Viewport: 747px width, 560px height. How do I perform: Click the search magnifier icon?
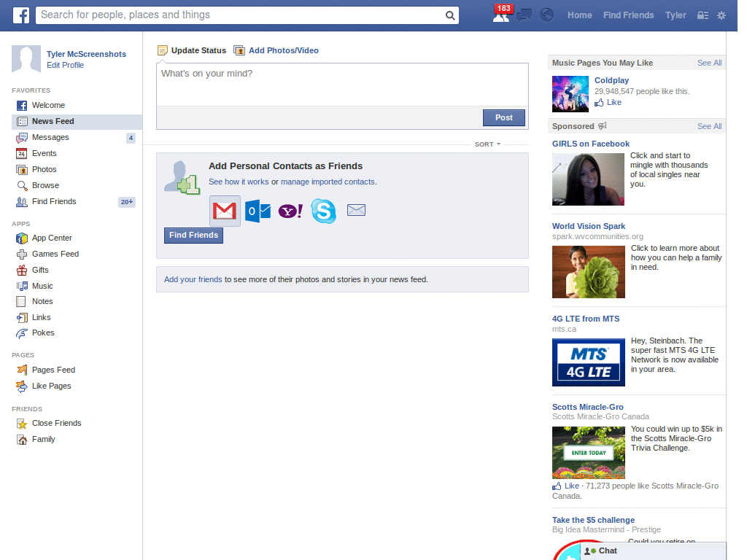[x=449, y=15]
